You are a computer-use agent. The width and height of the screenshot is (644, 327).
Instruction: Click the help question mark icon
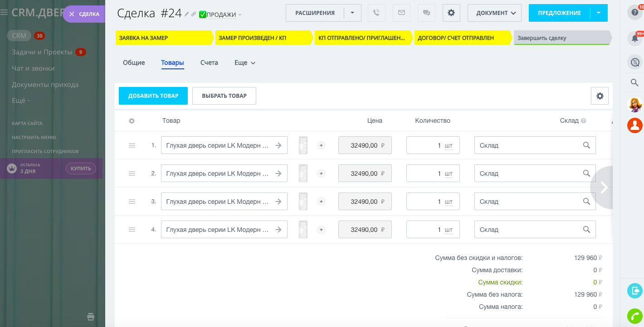pyautogui.click(x=634, y=12)
